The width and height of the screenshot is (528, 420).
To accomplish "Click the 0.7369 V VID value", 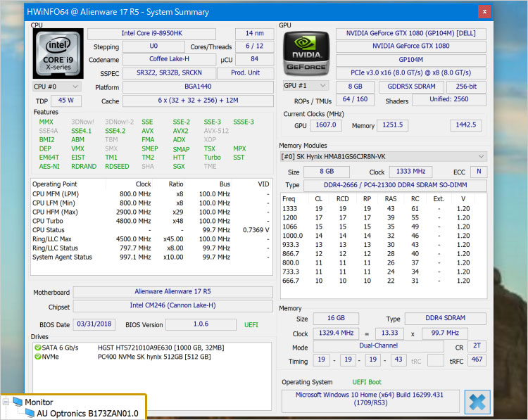I will pos(256,230).
